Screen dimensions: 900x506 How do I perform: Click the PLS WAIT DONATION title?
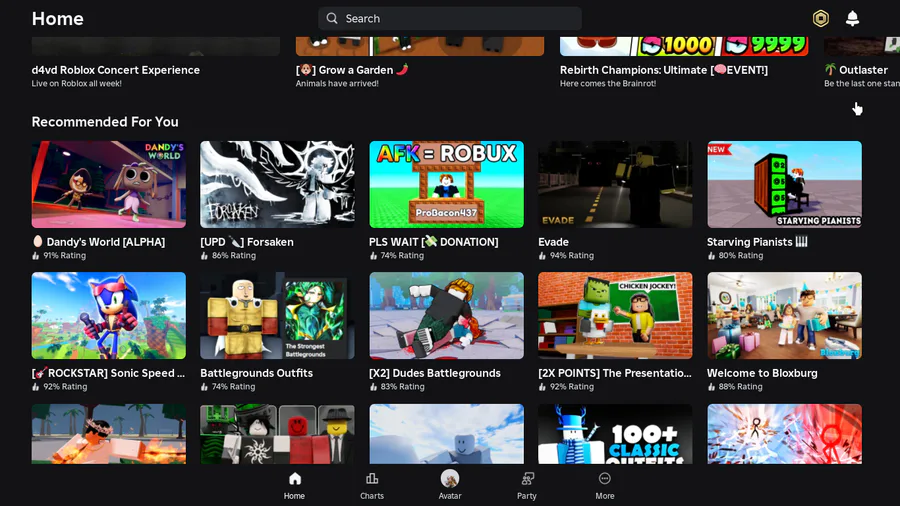coord(434,242)
